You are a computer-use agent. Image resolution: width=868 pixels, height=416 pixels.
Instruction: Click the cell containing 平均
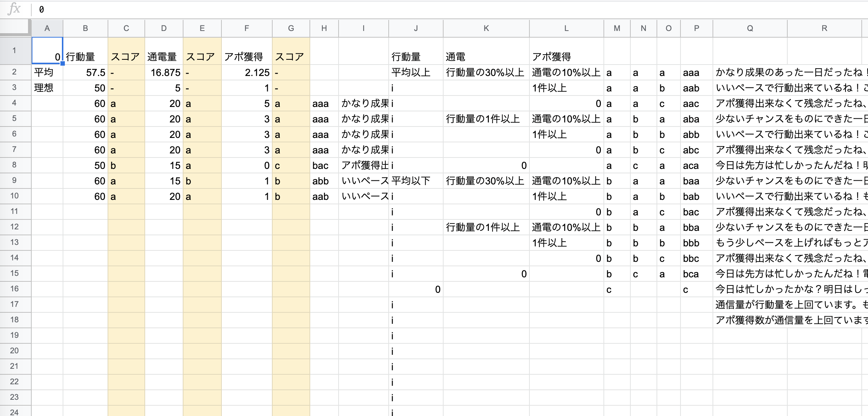pyautogui.click(x=47, y=72)
